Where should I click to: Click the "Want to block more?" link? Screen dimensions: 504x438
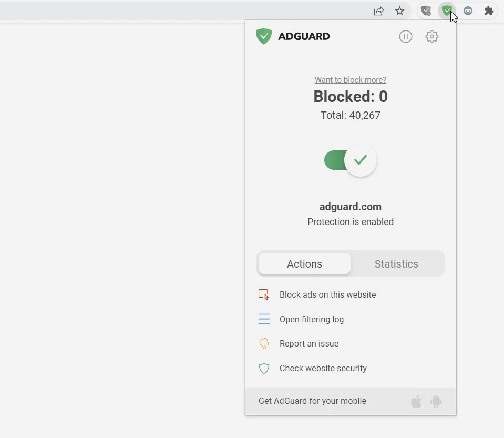tap(351, 80)
